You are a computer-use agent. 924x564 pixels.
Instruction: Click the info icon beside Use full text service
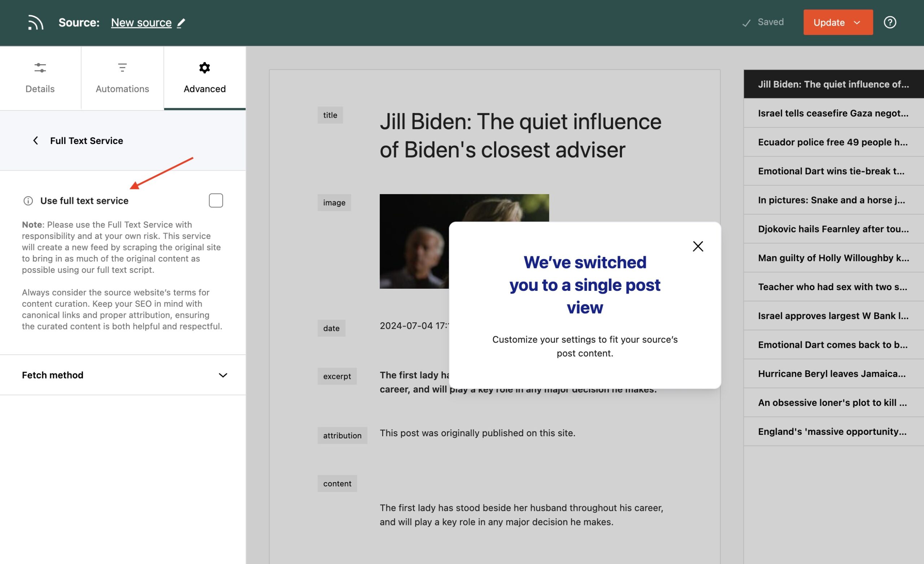pos(28,200)
